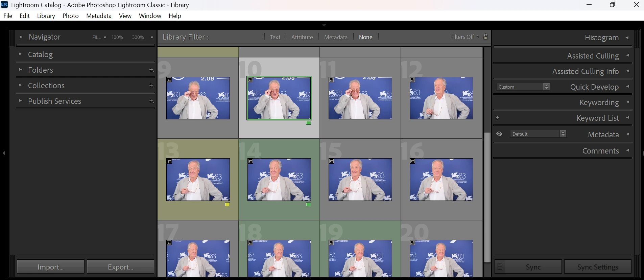This screenshot has width=644, height=280.
Task: Click the auto sync switch beside Sync
Action: click(x=500, y=267)
